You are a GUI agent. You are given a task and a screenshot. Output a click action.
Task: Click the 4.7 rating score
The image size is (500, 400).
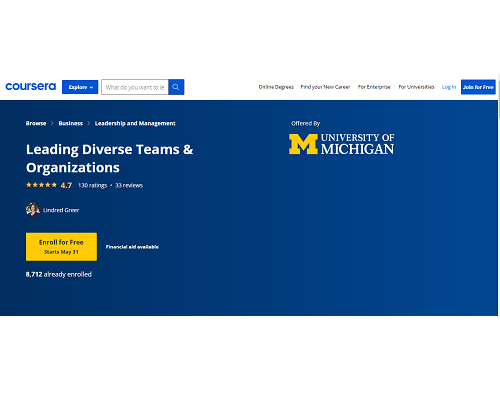pos(66,185)
